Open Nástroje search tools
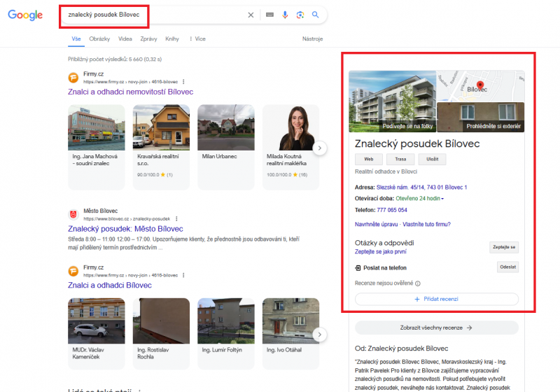 pyautogui.click(x=312, y=39)
